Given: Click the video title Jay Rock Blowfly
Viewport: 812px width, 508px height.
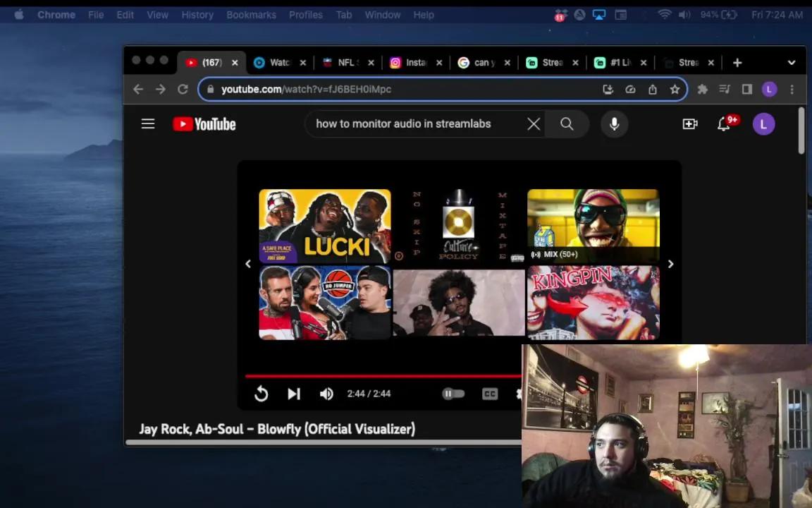Looking at the screenshot, I should click(277, 429).
